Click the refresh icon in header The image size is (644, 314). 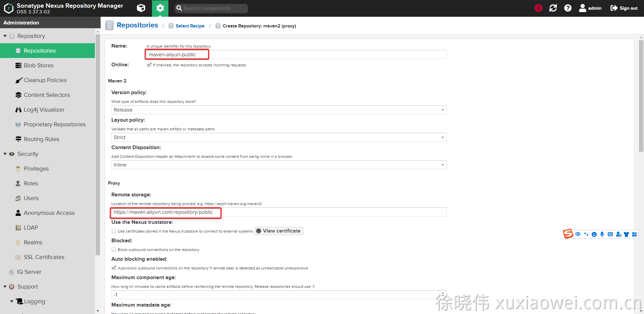[553, 8]
